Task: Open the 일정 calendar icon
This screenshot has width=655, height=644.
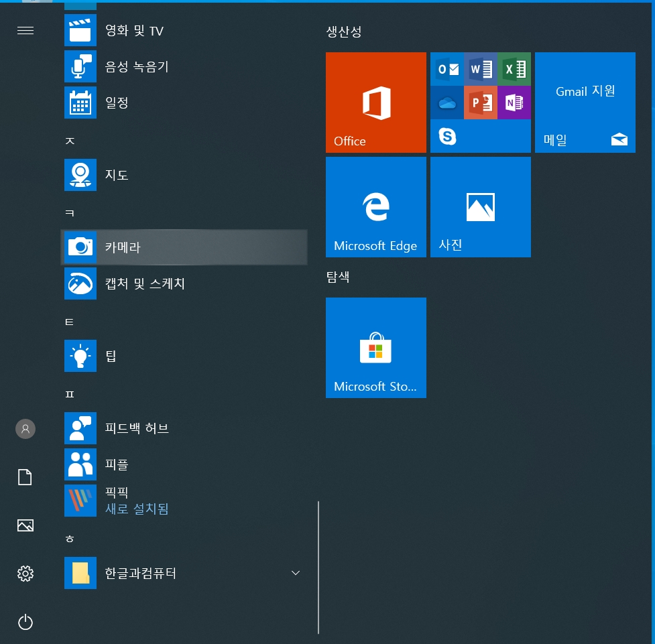Action: pos(80,103)
